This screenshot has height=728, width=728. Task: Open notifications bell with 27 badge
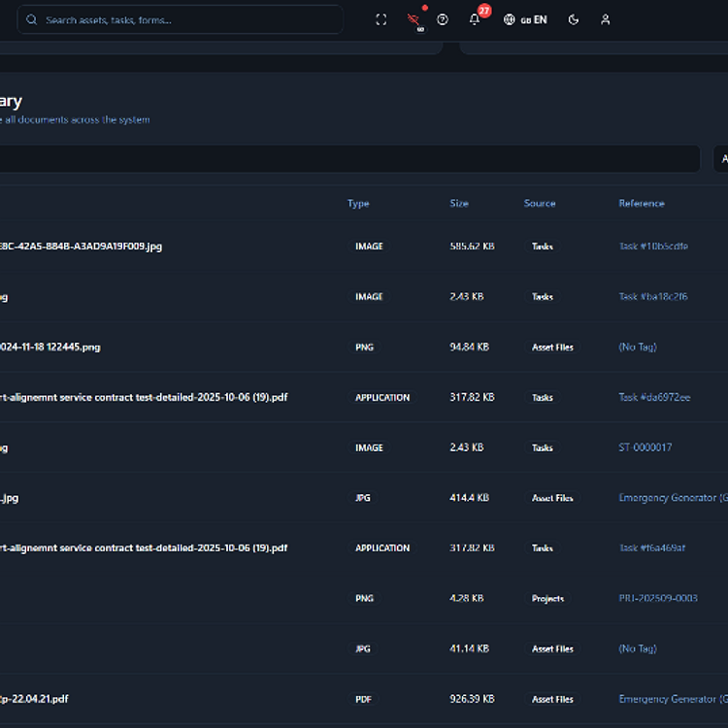(475, 19)
